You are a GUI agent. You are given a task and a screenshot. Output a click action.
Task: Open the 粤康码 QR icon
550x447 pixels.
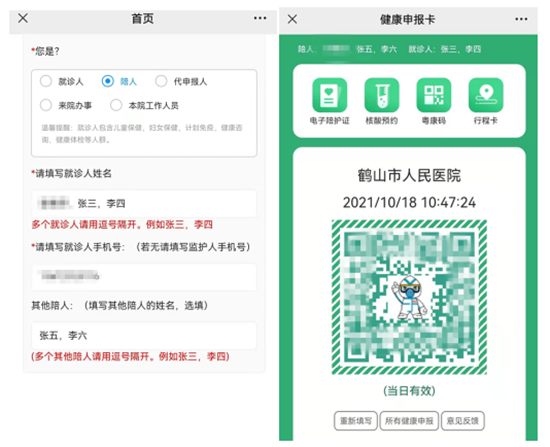pyautogui.click(x=434, y=95)
